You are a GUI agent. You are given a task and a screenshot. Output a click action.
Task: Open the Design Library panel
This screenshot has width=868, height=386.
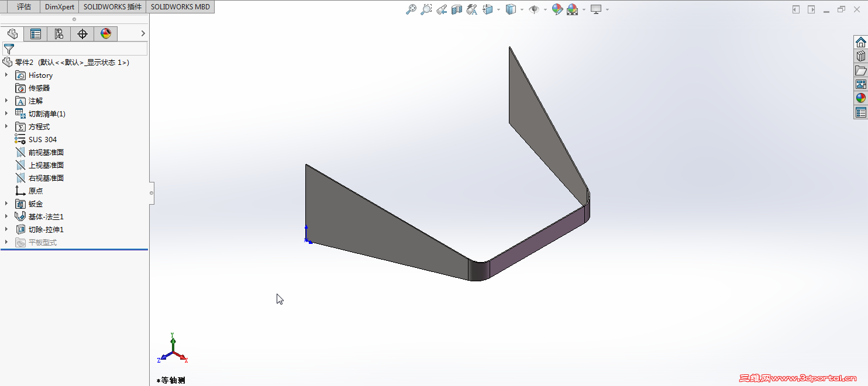click(860, 56)
